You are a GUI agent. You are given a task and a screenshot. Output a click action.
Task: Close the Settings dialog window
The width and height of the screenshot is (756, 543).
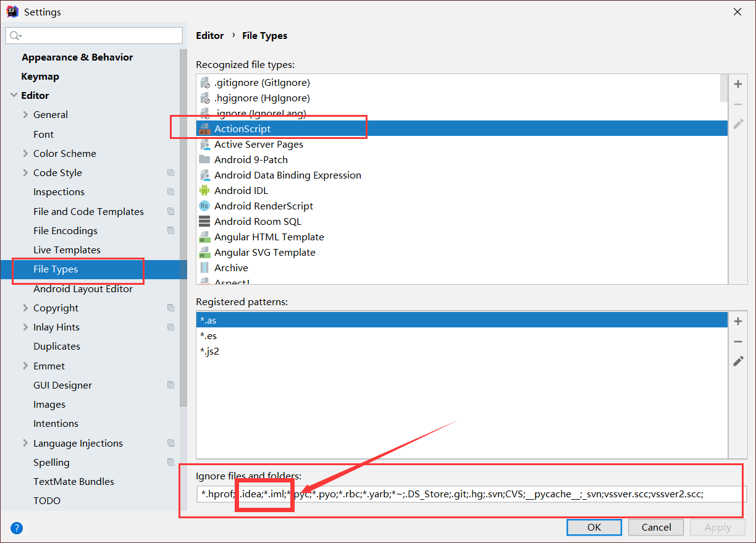pyautogui.click(x=737, y=12)
